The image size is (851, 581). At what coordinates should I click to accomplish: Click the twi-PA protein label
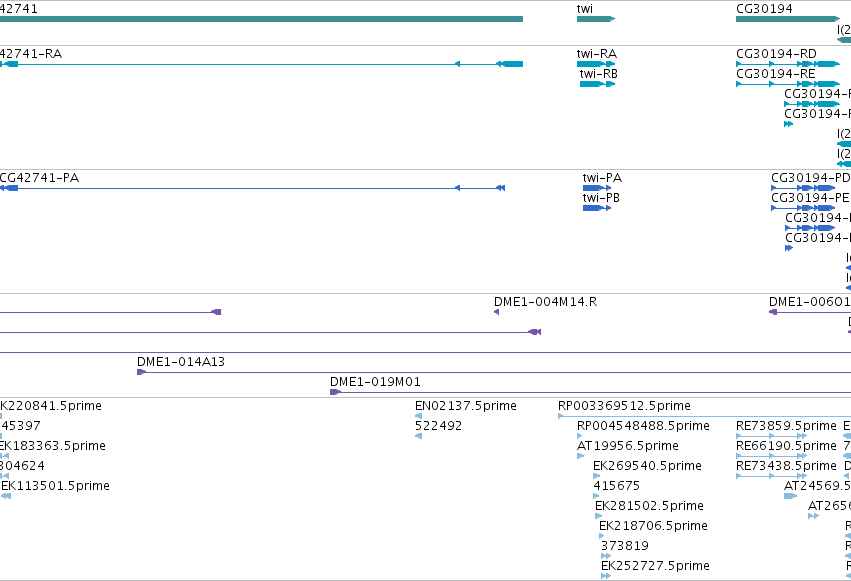(602, 178)
